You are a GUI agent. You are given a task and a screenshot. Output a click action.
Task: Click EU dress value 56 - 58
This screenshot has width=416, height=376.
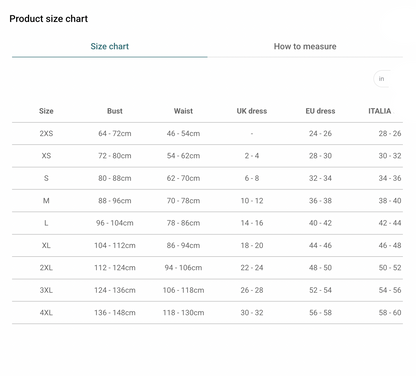[320, 313]
